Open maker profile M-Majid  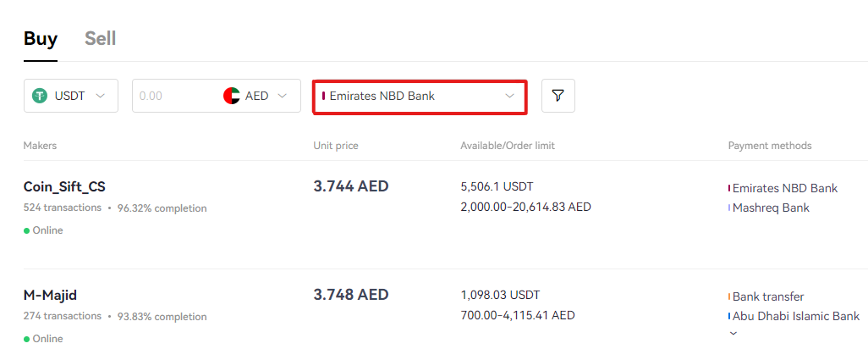(x=50, y=295)
